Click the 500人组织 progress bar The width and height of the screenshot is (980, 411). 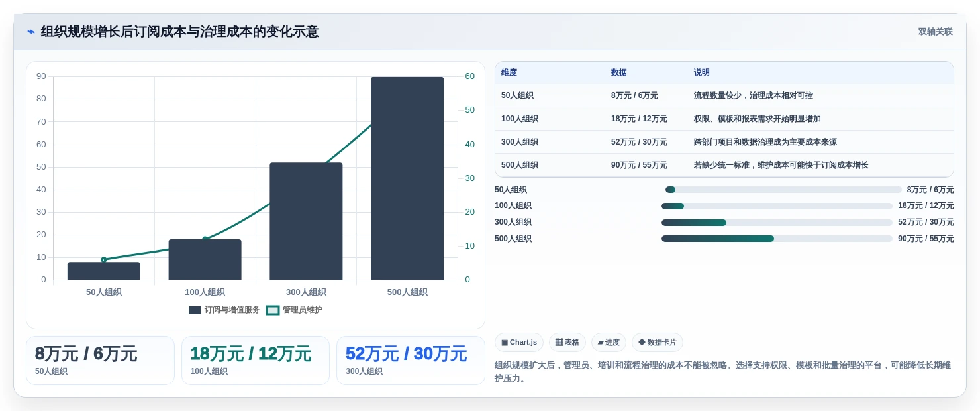777,239
